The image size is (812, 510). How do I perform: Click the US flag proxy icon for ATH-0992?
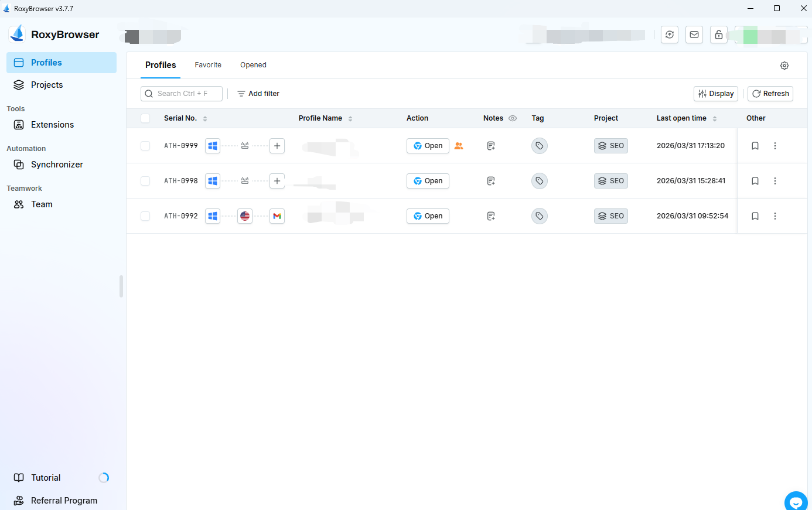point(245,216)
